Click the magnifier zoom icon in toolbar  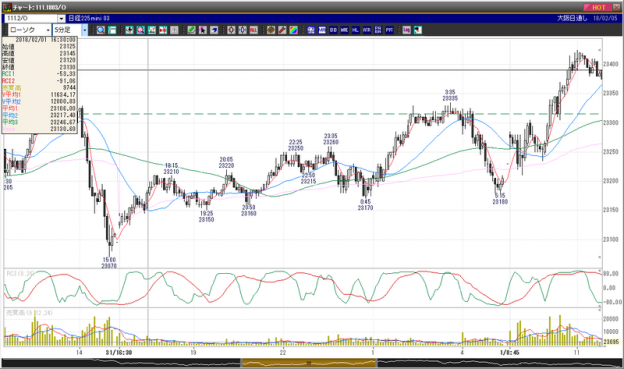[101, 30]
